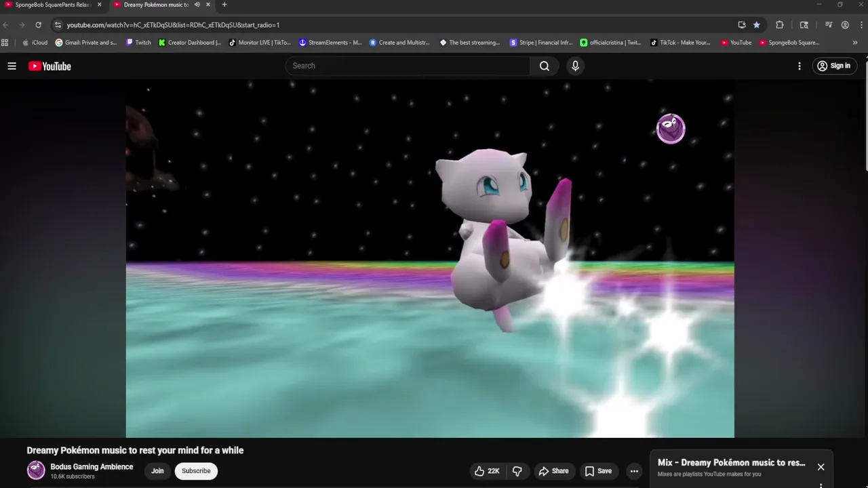Share the Dreamy Pokémon video
This screenshot has width=868, height=488.
click(553, 471)
